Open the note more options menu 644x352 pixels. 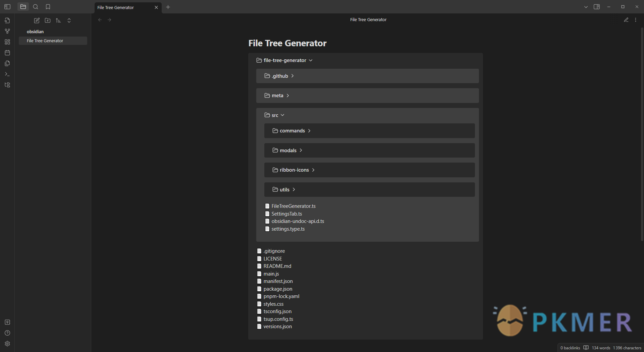(x=636, y=20)
